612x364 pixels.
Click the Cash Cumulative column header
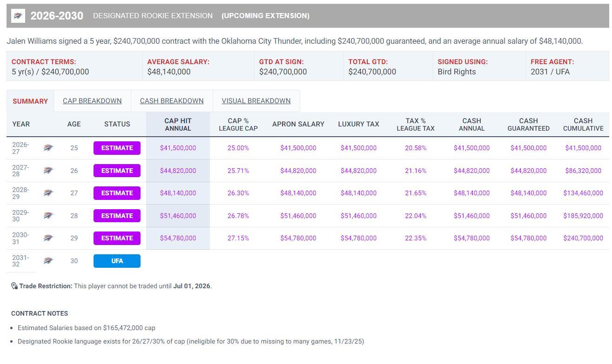click(x=583, y=124)
